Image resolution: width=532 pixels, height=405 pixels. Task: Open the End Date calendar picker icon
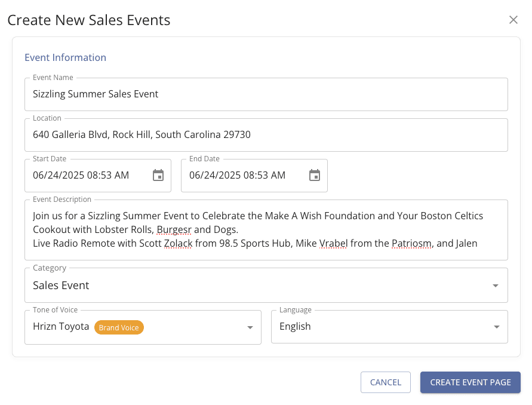coord(315,175)
